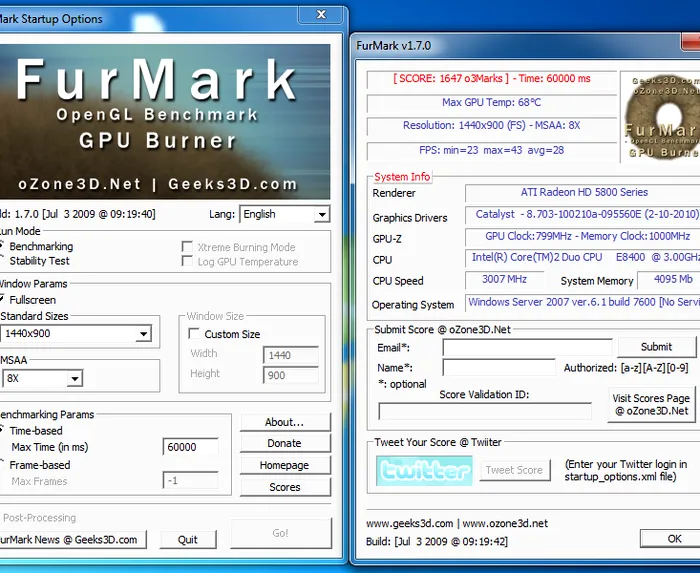Screen dimensions: 700x573
Task: Click the Name input field
Action: click(x=499, y=367)
